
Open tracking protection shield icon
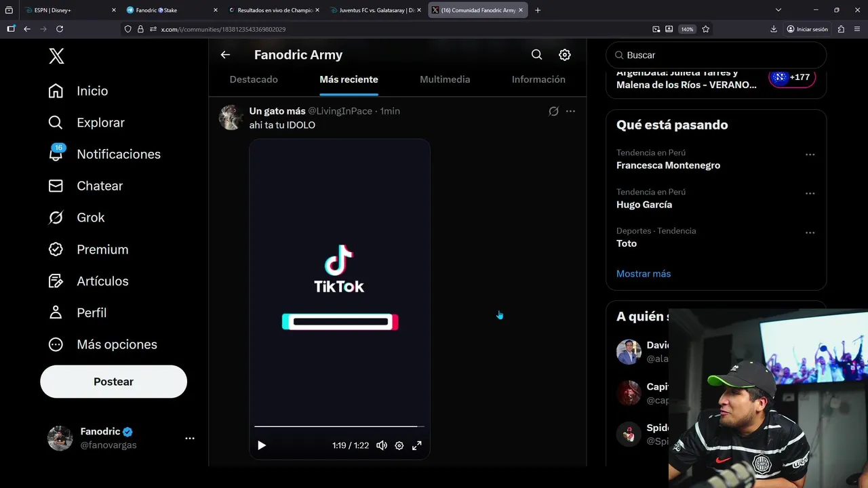click(127, 29)
